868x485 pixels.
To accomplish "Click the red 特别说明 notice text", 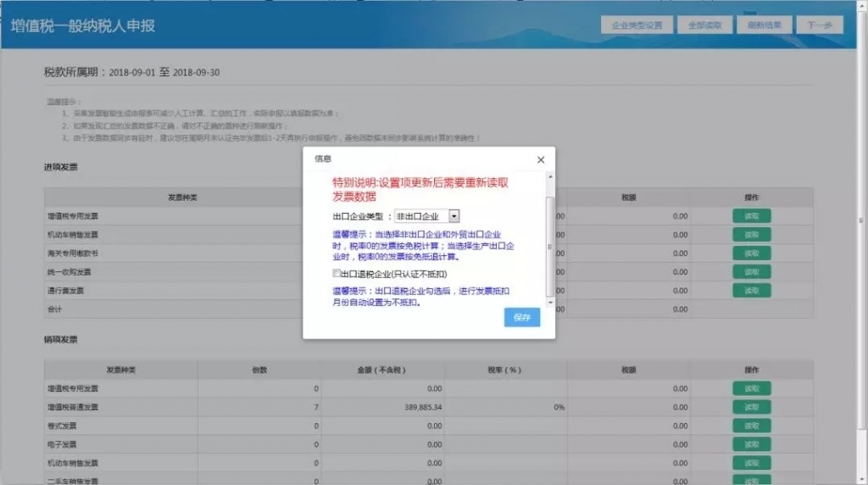I will 420,189.
